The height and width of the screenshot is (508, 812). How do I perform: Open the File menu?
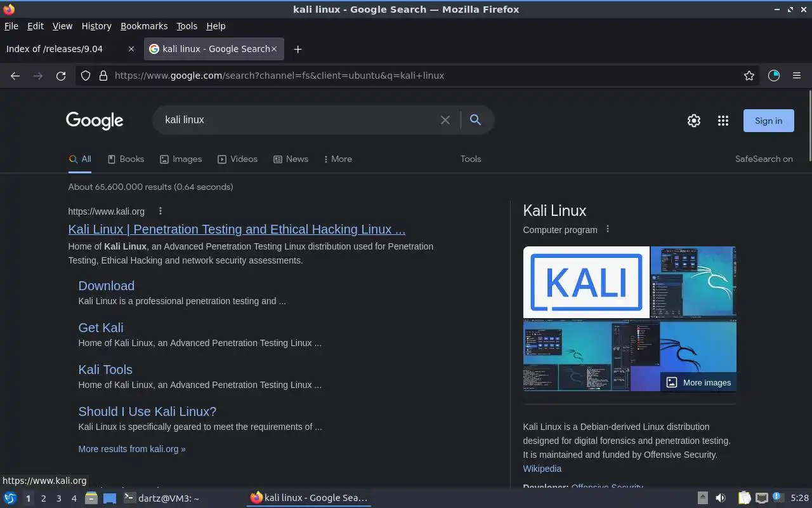[x=11, y=26]
